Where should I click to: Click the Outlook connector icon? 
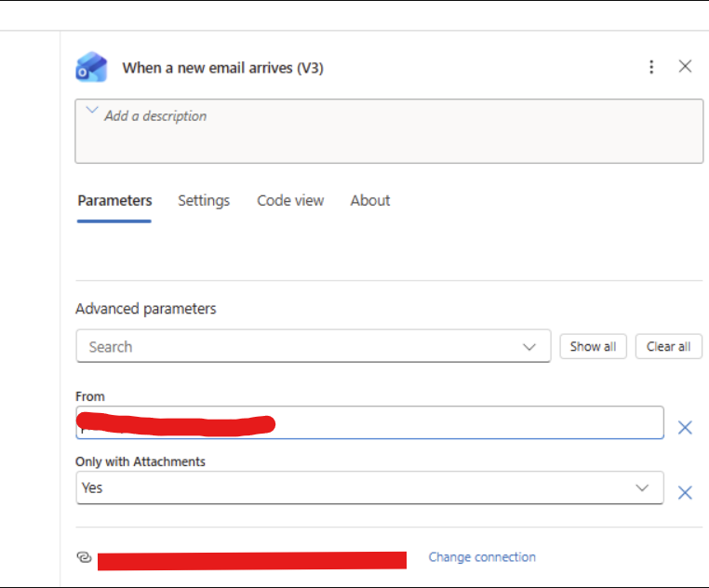click(x=91, y=67)
